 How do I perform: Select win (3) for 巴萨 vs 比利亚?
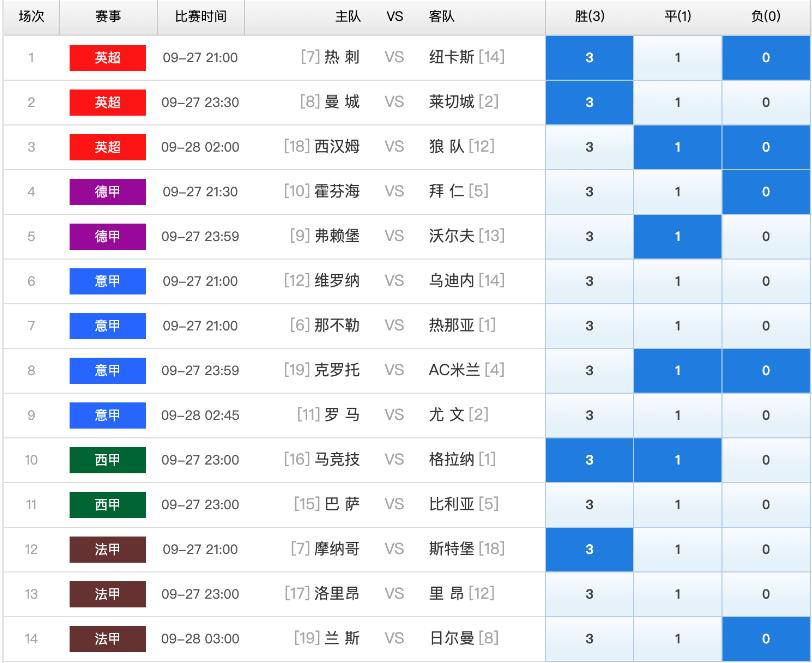(589, 505)
